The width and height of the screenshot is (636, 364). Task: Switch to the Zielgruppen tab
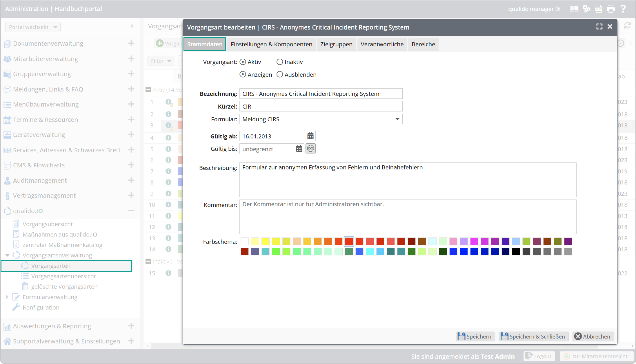point(336,44)
